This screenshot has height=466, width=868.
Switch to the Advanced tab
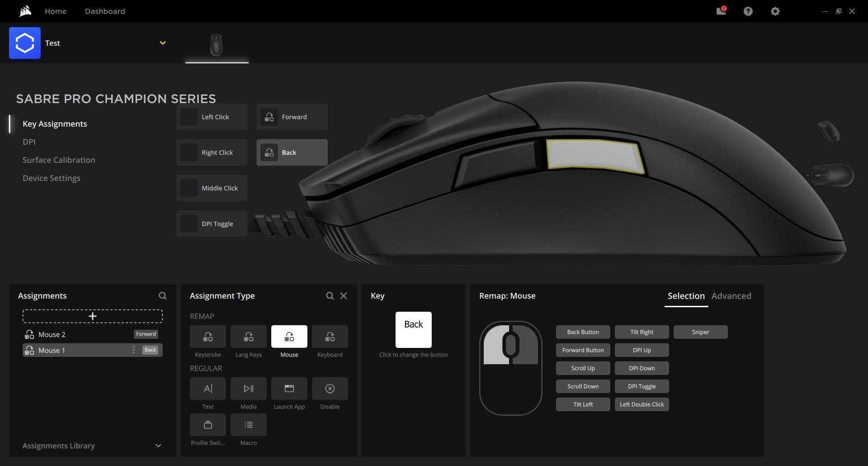point(731,296)
